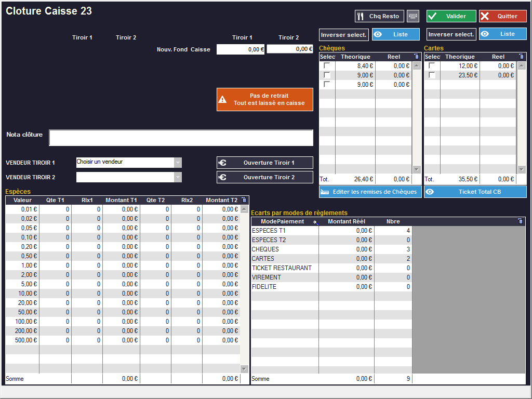Click the table menu icon in Espèces header
Viewport: 532px width, 399px height.
click(x=244, y=200)
